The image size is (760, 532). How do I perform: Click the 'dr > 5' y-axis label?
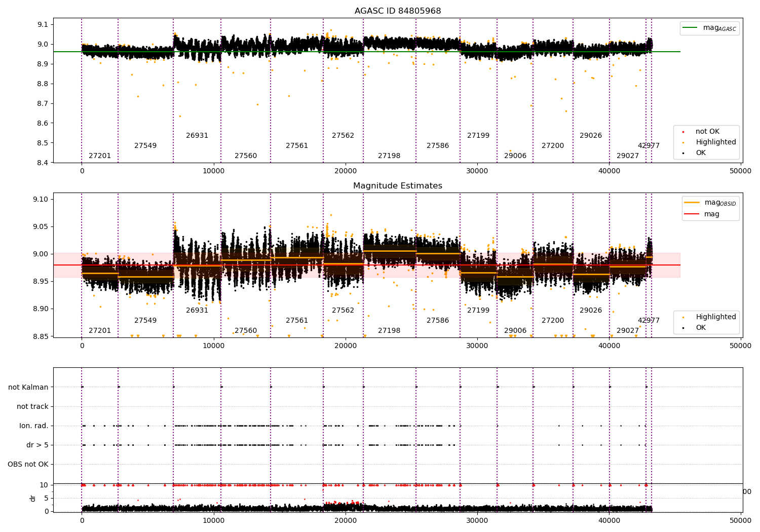[37, 445]
